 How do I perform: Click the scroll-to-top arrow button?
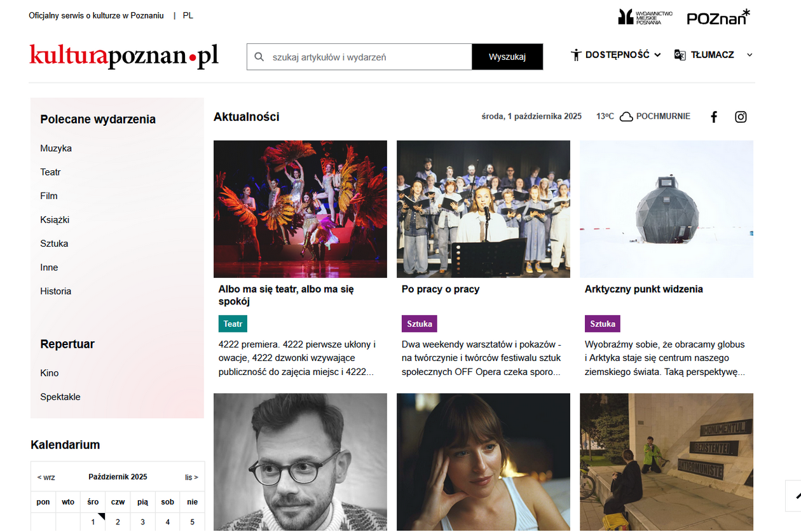point(795,496)
